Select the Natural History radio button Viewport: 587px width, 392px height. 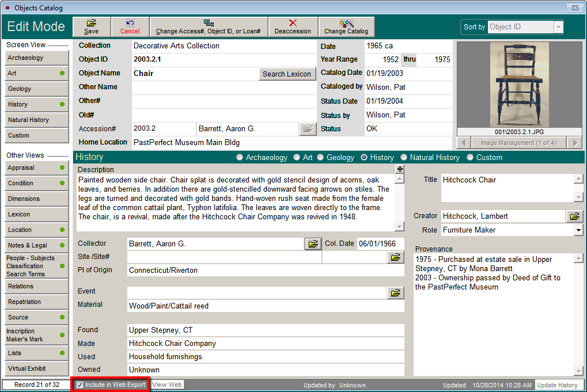pos(404,157)
